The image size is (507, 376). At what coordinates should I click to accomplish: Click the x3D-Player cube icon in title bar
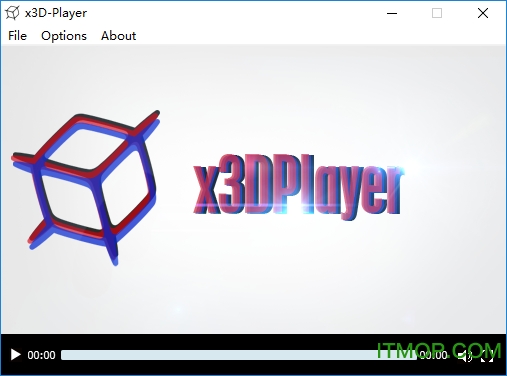(12, 13)
